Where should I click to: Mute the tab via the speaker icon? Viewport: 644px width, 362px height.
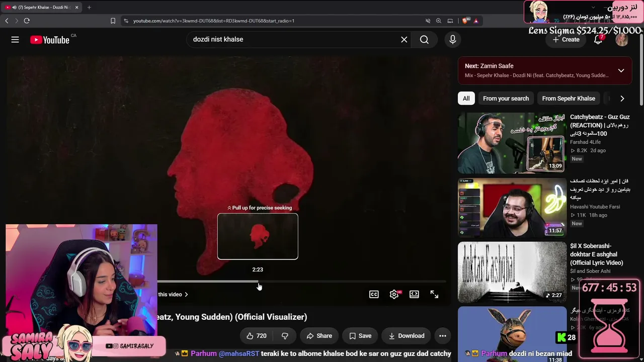14,7
